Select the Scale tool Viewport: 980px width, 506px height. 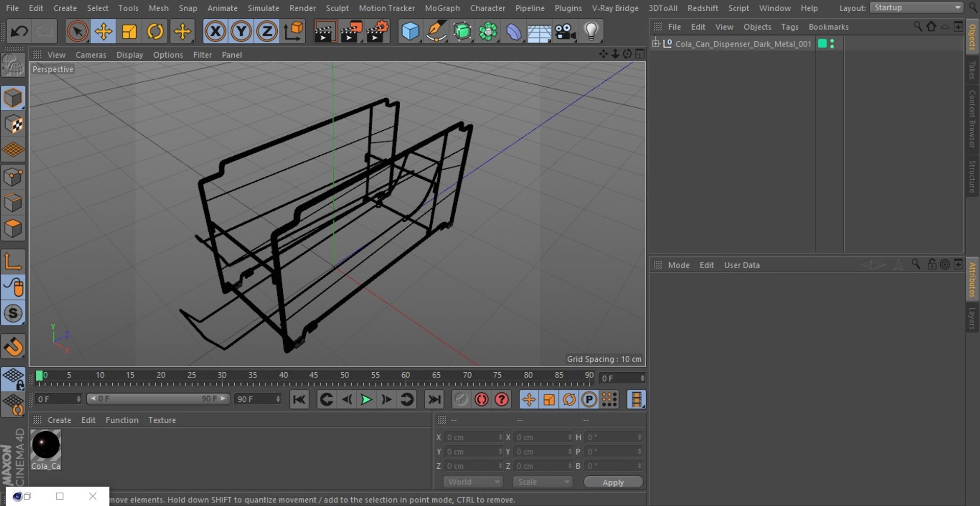pyautogui.click(x=129, y=32)
